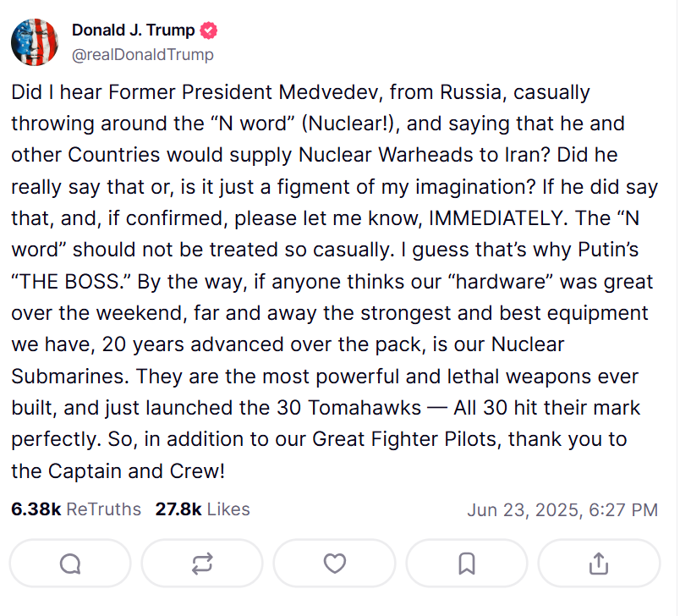Bookmark this post using the bookmark icon
Viewport: 680px width, 616px height.
(x=467, y=564)
